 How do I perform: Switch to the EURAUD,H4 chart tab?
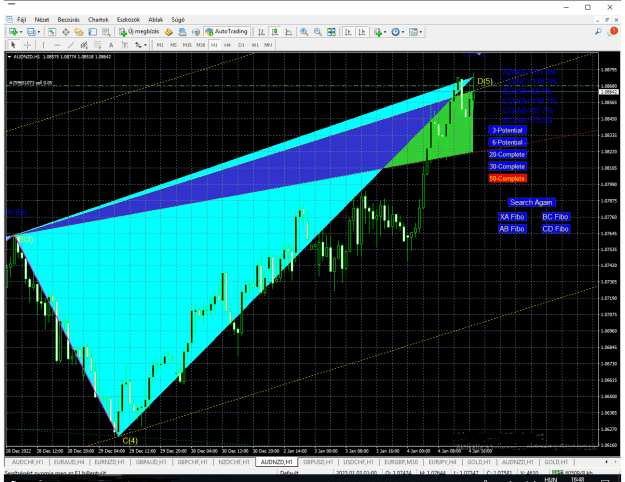[x=69, y=462]
